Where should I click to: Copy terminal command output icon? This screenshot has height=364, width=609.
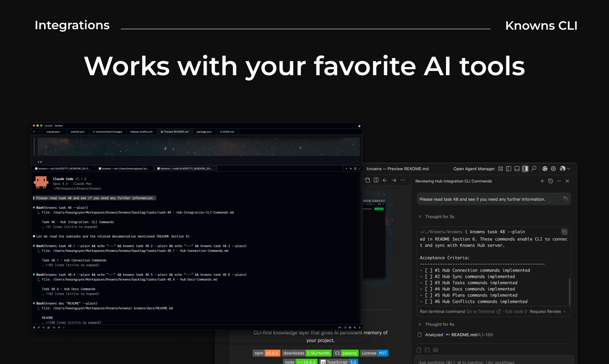(564, 231)
